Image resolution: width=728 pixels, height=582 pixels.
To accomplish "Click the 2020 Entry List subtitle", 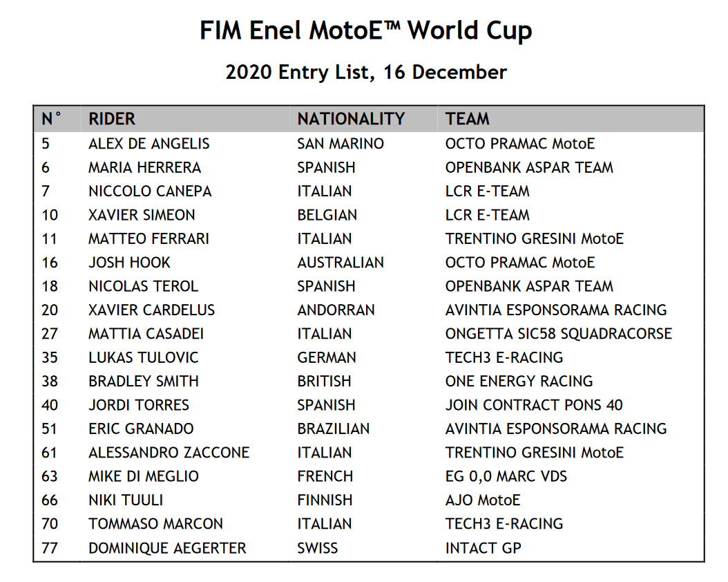I will pos(366,72).
